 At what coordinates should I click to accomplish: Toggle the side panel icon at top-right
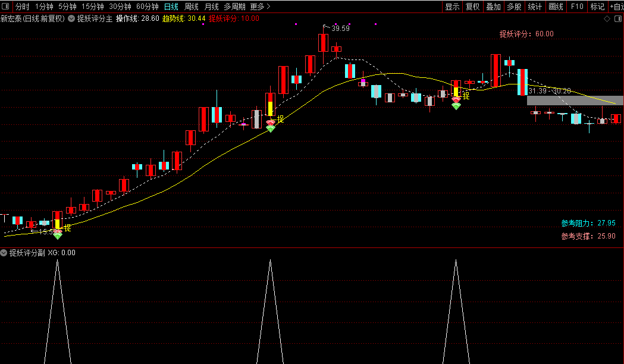[618, 18]
